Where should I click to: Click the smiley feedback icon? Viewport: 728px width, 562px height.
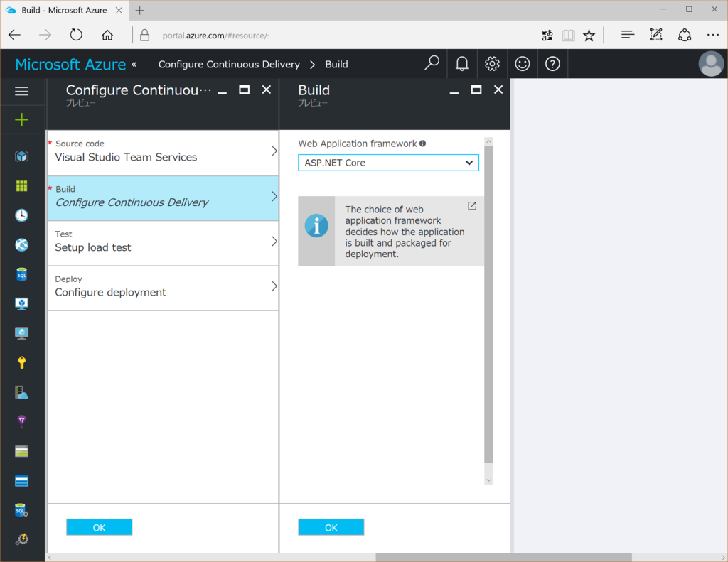[x=523, y=63]
